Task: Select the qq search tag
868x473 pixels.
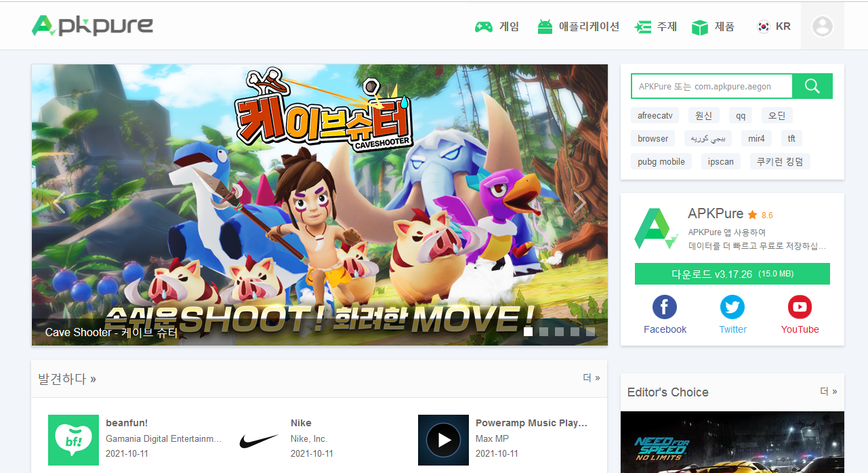Action: pyautogui.click(x=741, y=115)
